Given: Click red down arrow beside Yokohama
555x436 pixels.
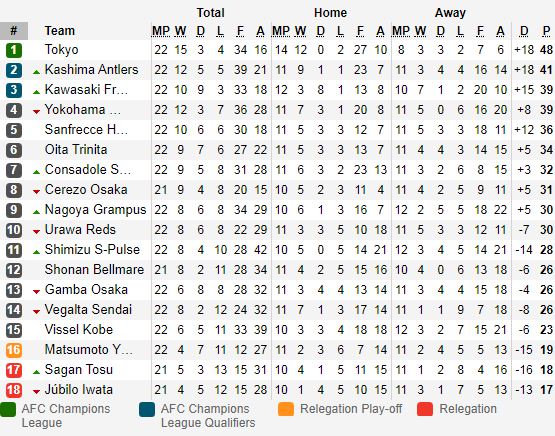Looking at the screenshot, I should click(x=36, y=112).
